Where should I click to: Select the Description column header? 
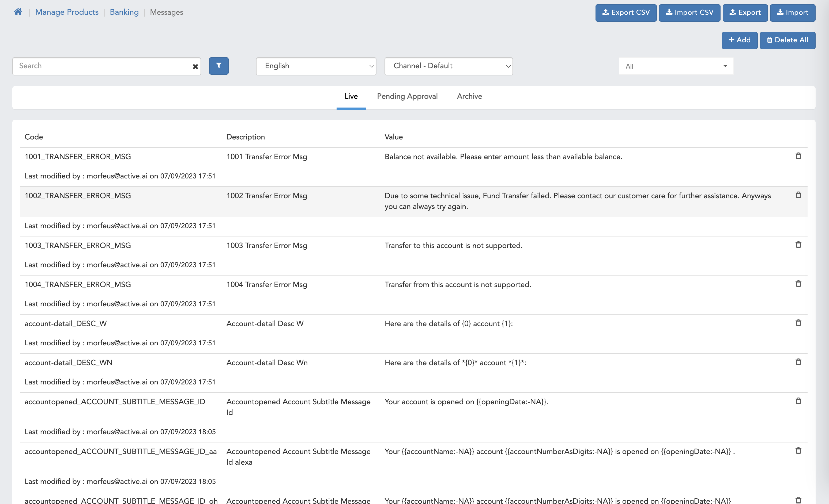(x=245, y=137)
